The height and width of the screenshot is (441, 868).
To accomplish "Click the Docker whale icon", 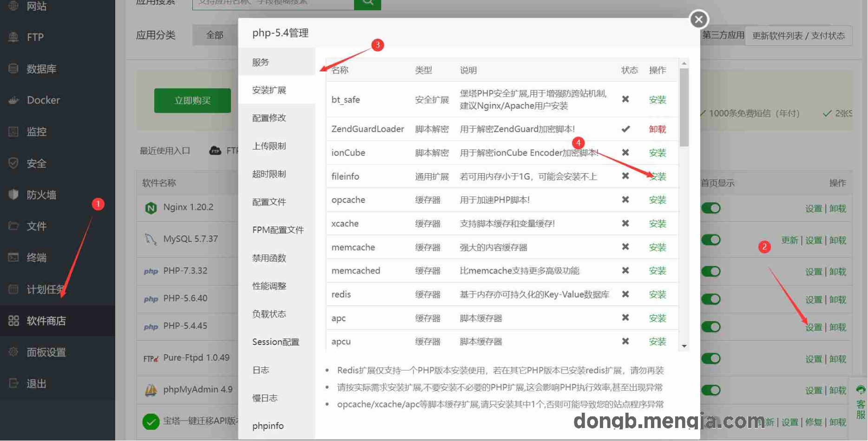I will pos(13,100).
